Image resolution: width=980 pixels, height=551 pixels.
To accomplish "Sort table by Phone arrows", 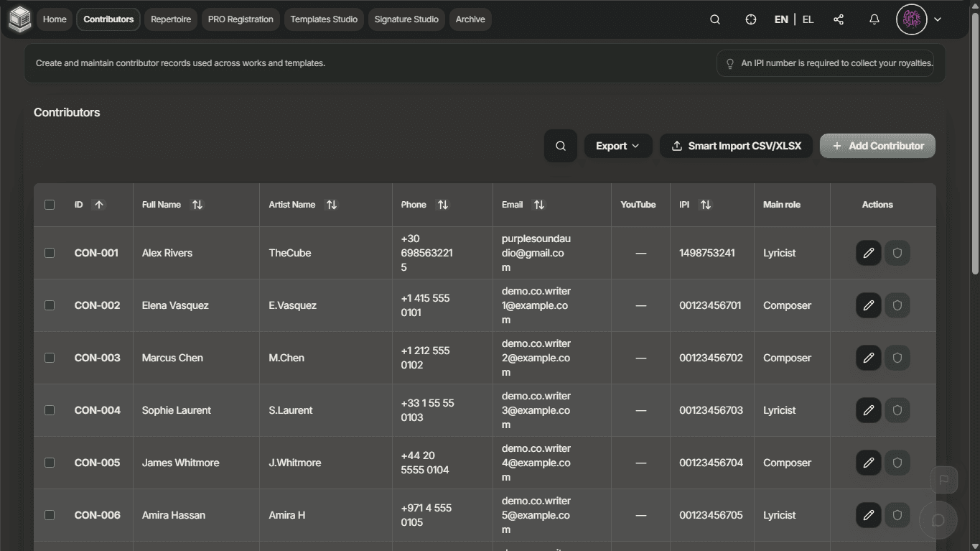I will pyautogui.click(x=443, y=205).
